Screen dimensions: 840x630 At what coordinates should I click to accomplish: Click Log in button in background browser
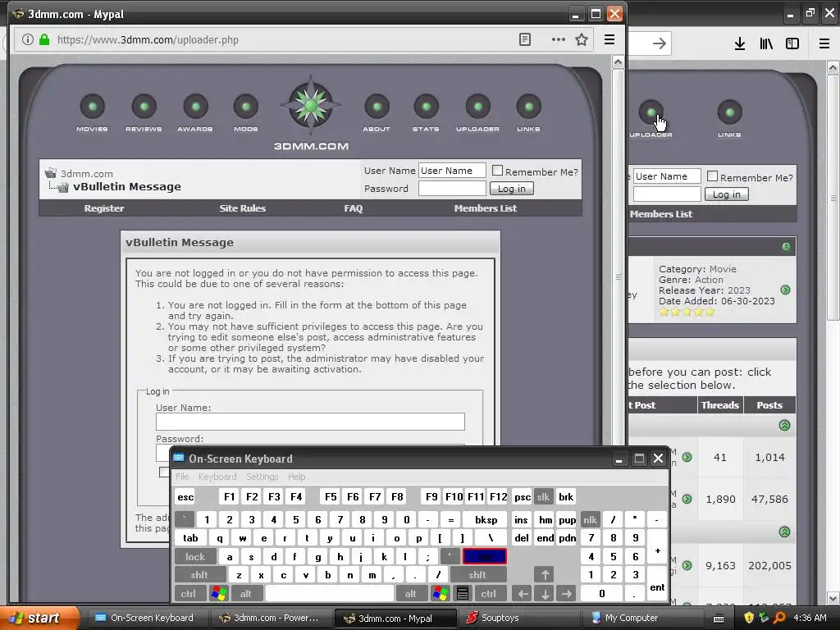pos(727,194)
